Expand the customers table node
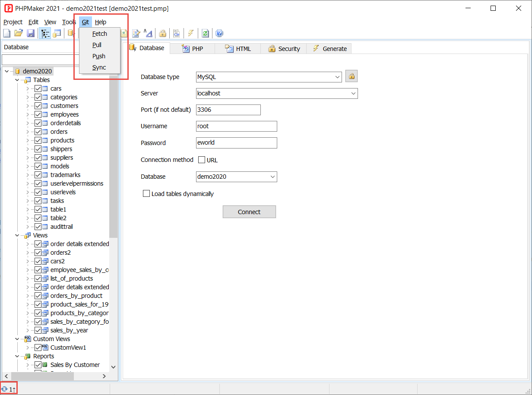The height and width of the screenshot is (395, 532). pos(28,106)
